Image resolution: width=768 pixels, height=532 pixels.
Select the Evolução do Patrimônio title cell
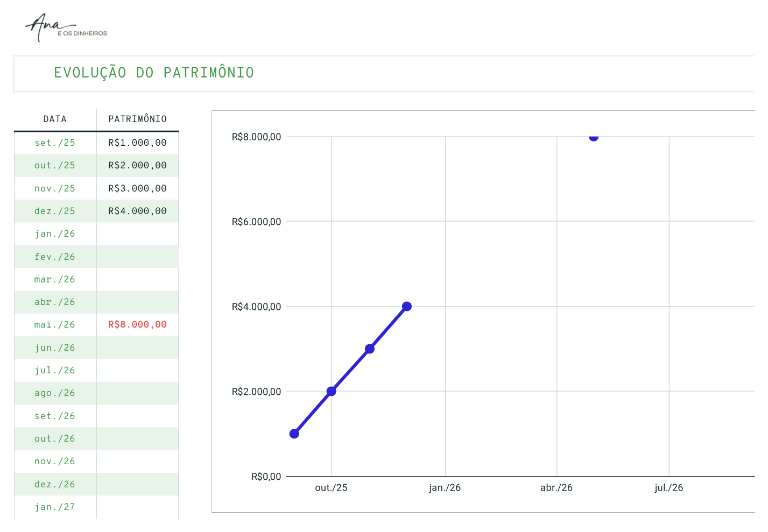tap(384, 73)
